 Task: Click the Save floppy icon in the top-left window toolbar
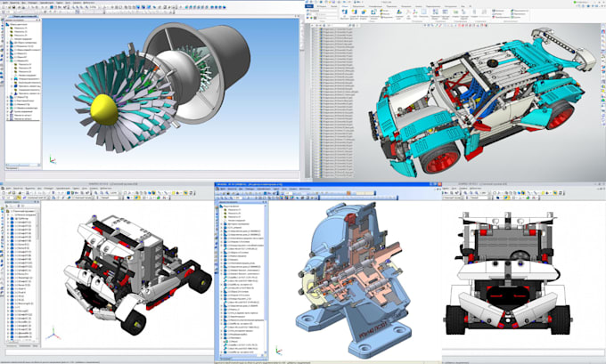tap(14, 7)
